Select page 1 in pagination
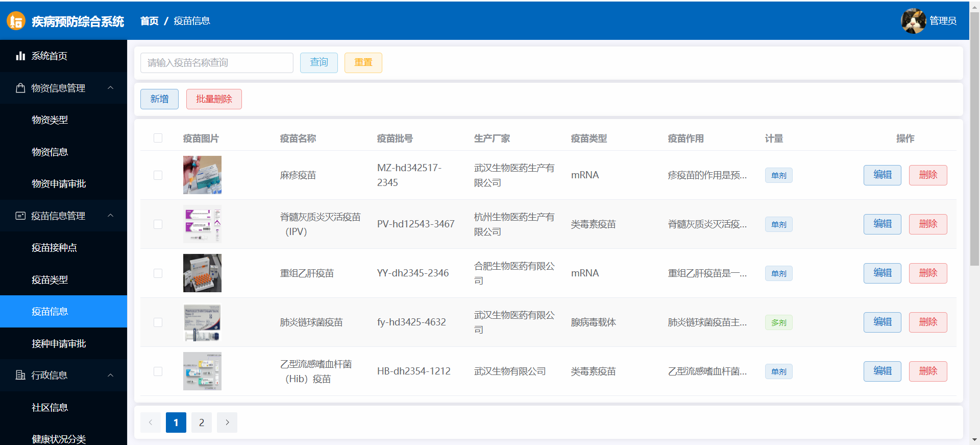Viewport: 980px width, 445px height. (176, 423)
